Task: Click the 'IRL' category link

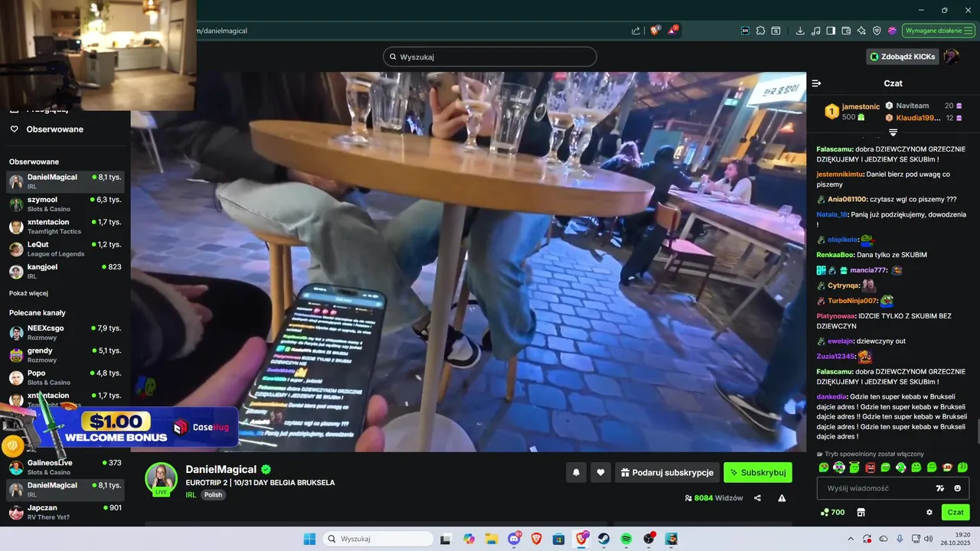Action: click(x=191, y=495)
